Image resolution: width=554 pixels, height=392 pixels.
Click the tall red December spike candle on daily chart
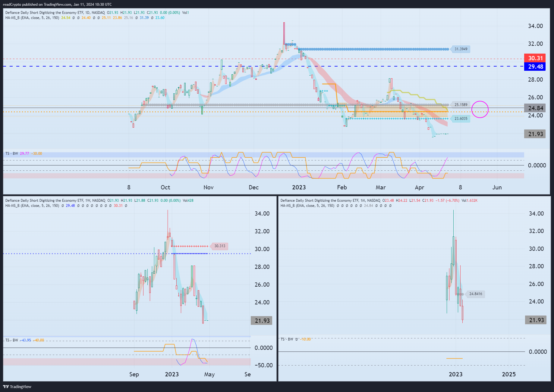click(x=284, y=33)
